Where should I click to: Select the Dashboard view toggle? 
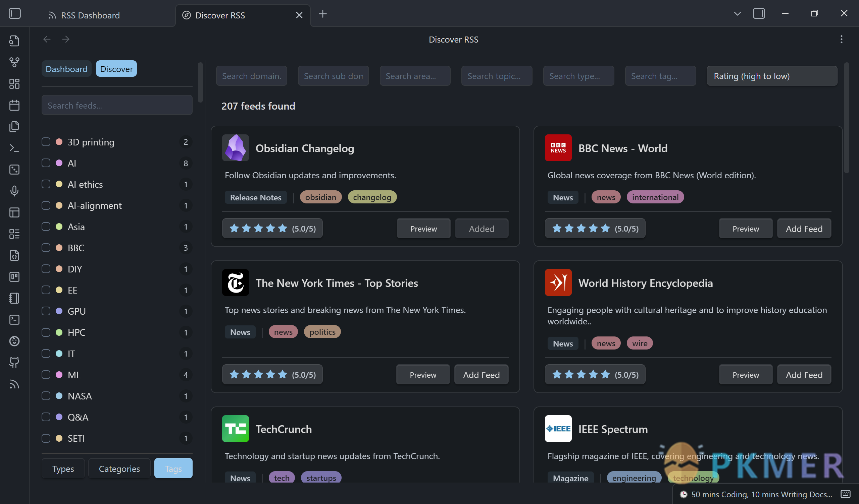[66, 68]
